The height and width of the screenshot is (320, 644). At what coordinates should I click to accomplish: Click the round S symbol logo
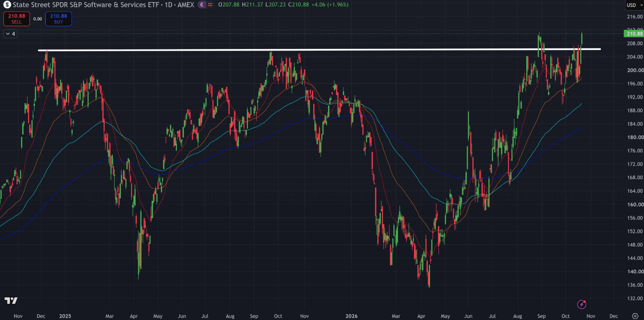(x=7, y=4)
